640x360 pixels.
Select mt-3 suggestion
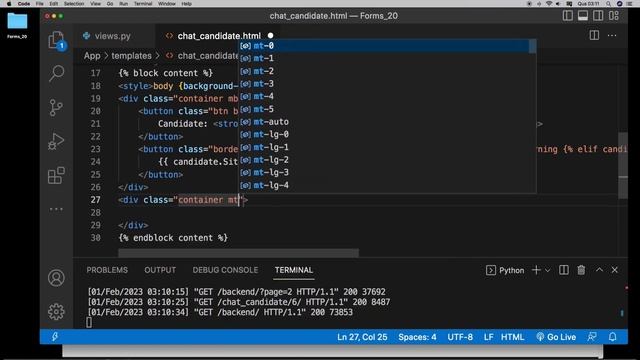pyautogui.click(x=384, y=84)
